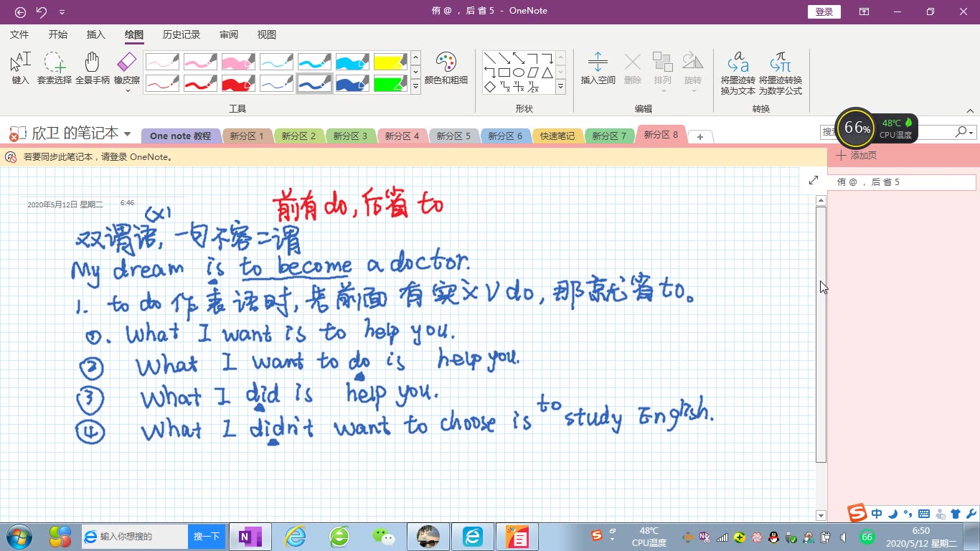This screenshot has height=551, width=980.
Task: Select the thin light blue pen
Action: coord(276,61)
